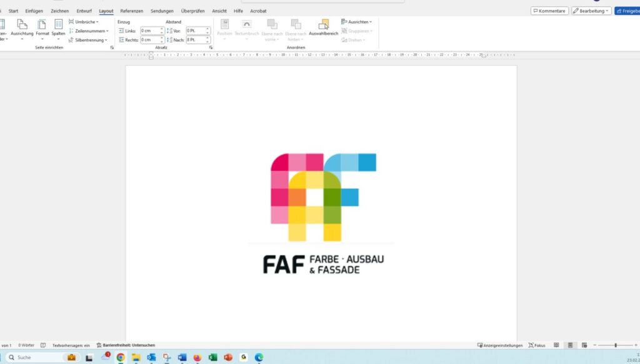Open the Hilfe tab
640x364 pixels.
coord(238,11)
